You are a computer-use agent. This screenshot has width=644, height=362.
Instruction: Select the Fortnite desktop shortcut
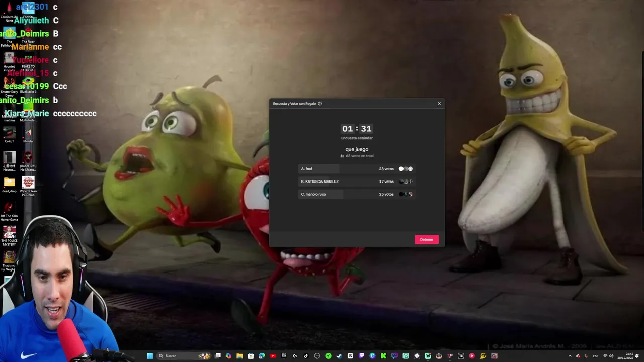pos(28,10)
